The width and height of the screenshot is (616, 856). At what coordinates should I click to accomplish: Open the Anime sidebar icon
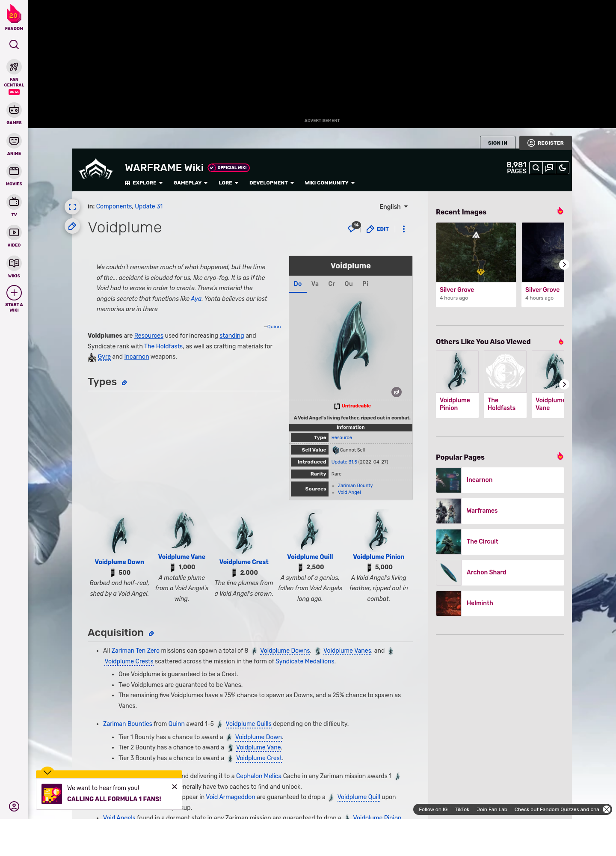14,141
